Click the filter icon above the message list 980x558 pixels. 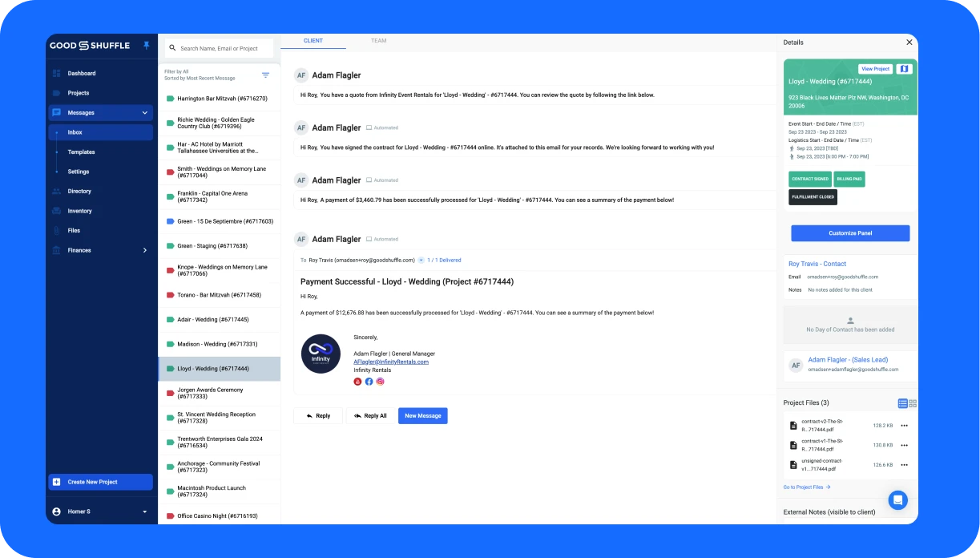pyautogui.click(x=265, y=75)
